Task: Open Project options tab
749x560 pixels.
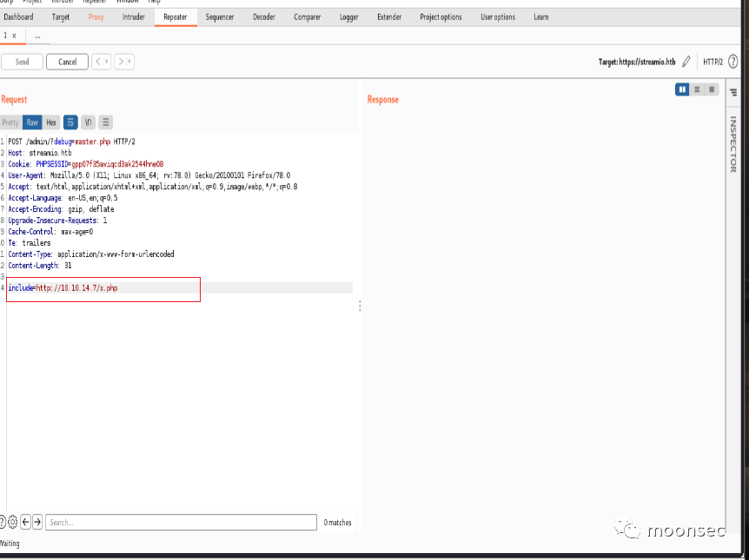Action: point(441,16)
